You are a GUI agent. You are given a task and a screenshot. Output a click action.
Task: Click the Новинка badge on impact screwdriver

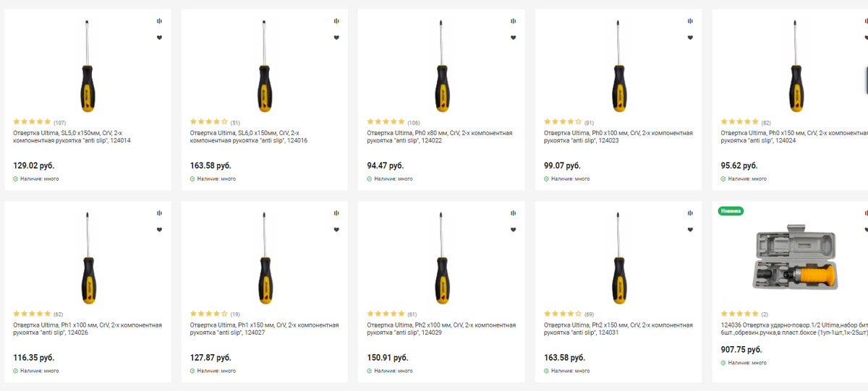point(731,211)
